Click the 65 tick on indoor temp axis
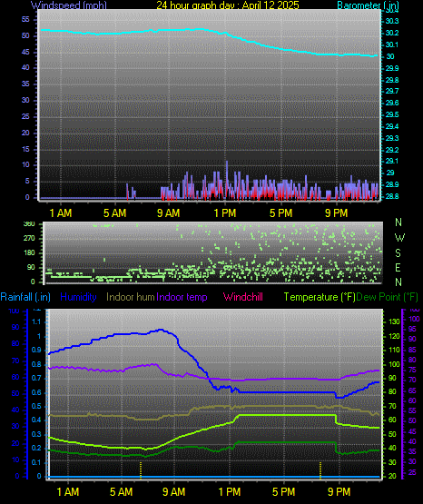Screen dimensions: 423x504 tap(412, 390)
